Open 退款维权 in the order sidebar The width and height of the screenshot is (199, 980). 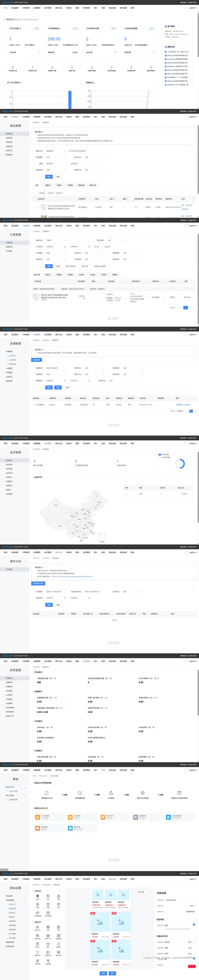(9, 246)
